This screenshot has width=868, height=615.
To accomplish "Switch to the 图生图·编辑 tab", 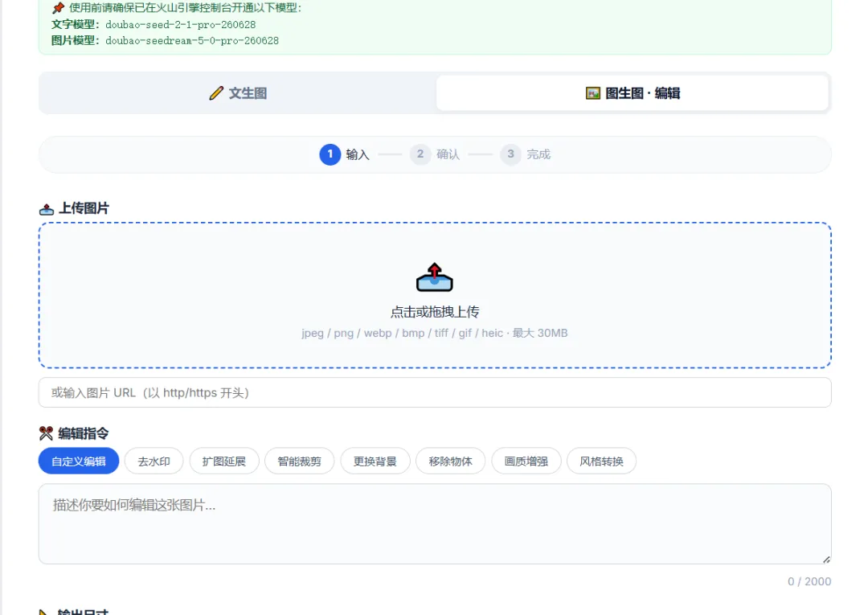I will 633,93.
